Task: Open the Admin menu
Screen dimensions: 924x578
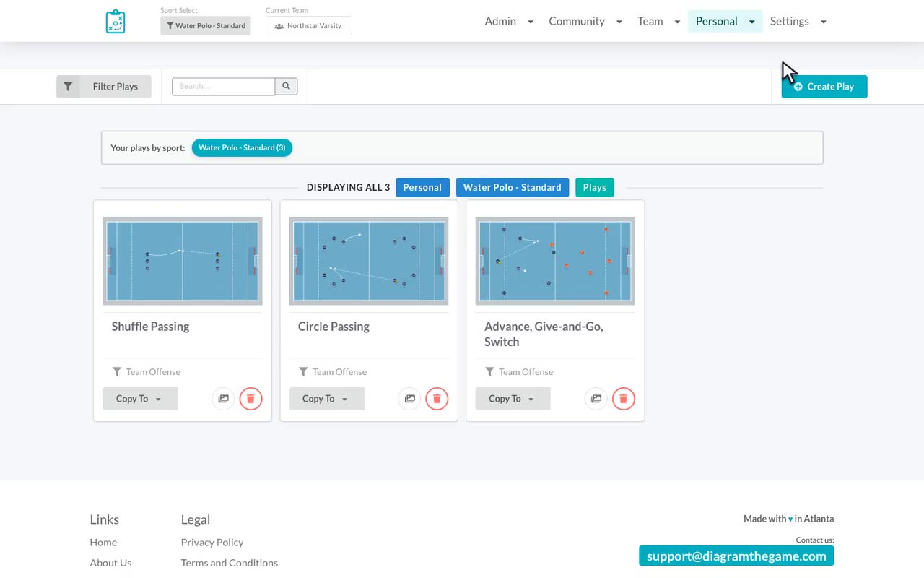Action: (x=509, y=21)
